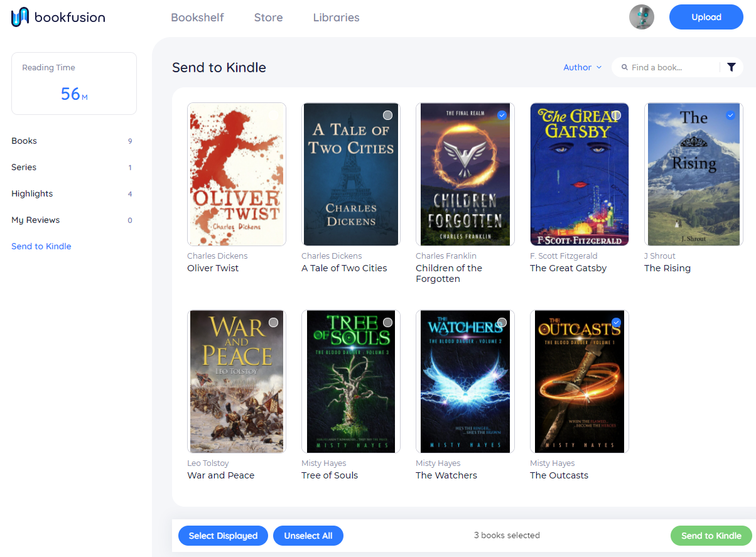
Task: Click author name Charles Franklin
Action: point(446,256)
